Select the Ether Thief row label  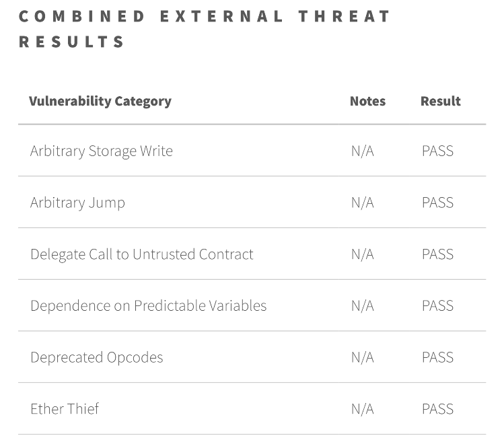point(65,409)
